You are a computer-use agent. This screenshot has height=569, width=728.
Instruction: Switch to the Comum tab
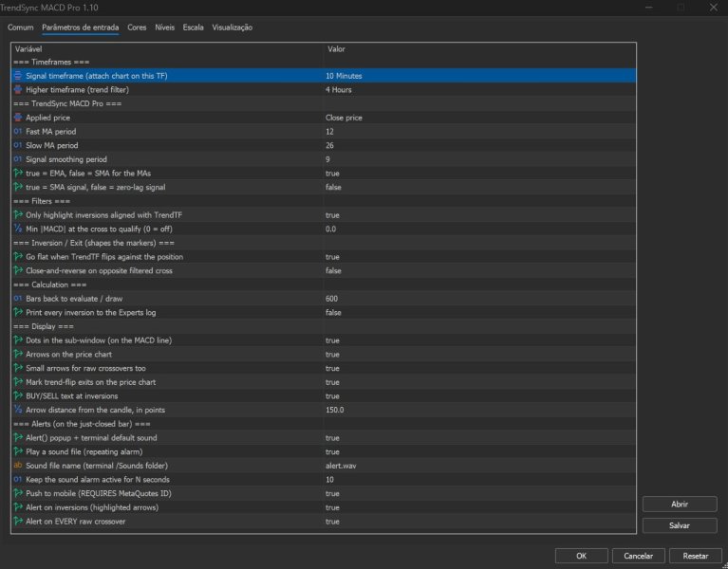click(x=21, y=28)
